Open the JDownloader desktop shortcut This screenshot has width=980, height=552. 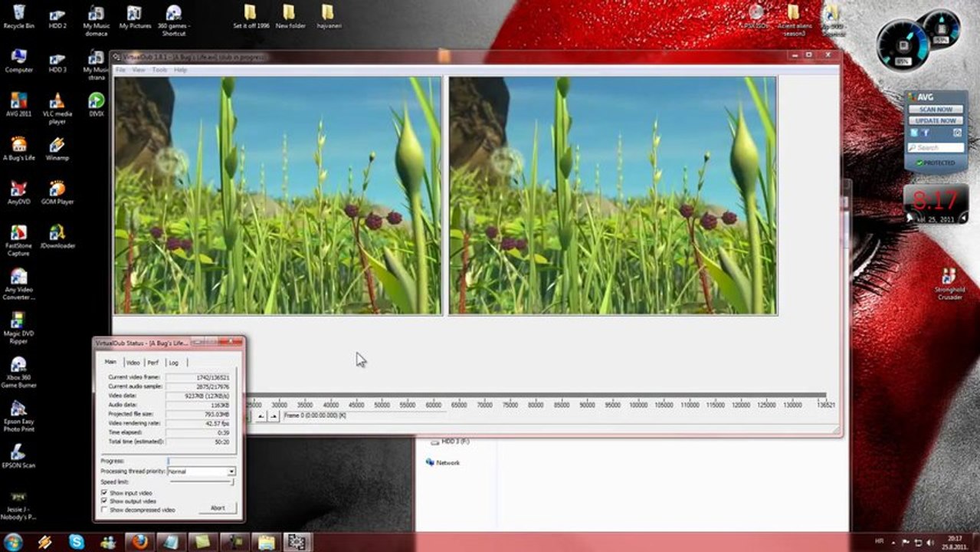pos(57,235)
